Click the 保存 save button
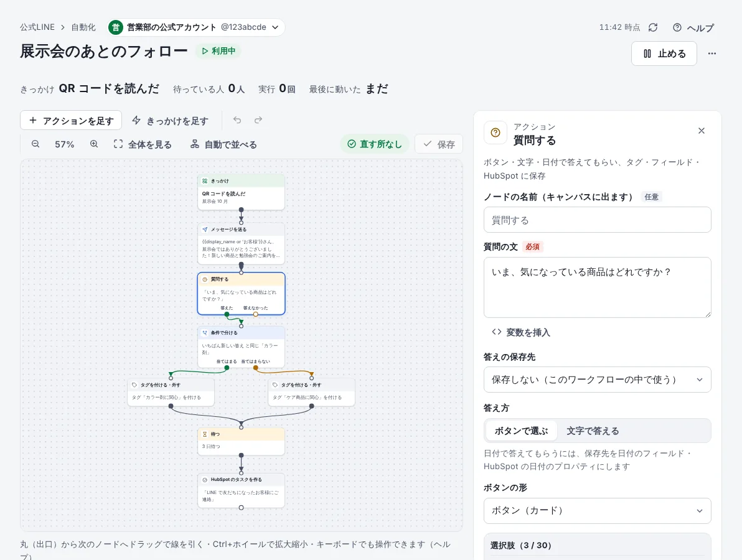 (439, 144)
